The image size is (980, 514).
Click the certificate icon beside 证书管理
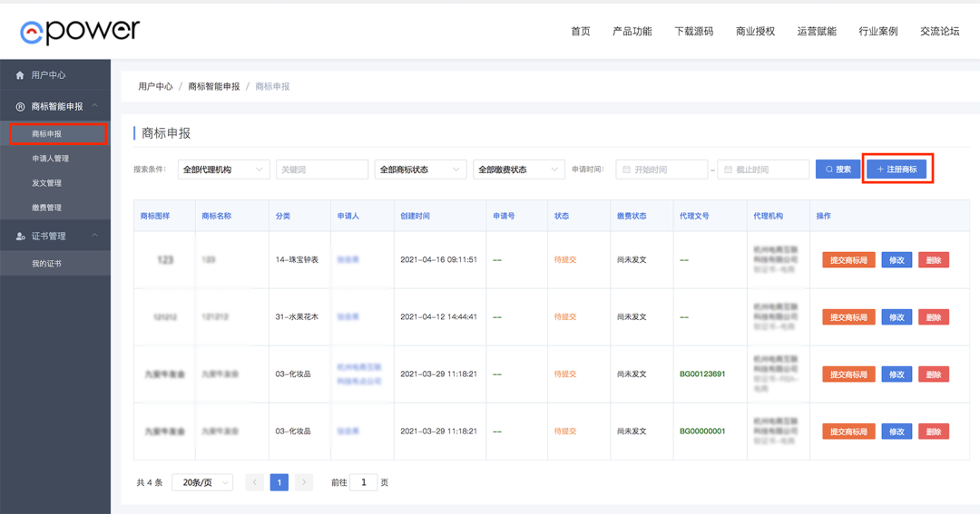tap(20, 236)
